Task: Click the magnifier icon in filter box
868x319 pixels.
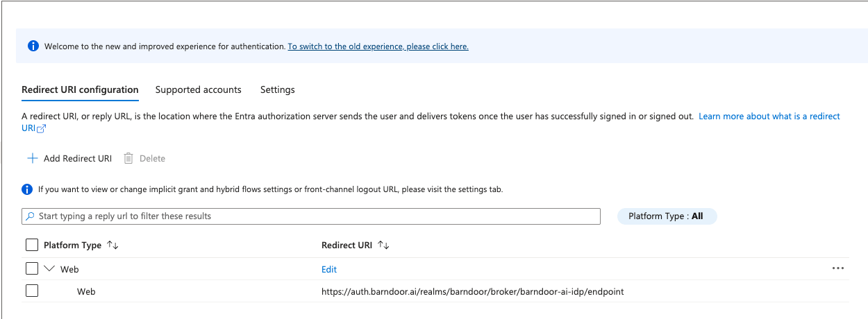Action: (x=30, y=216)
